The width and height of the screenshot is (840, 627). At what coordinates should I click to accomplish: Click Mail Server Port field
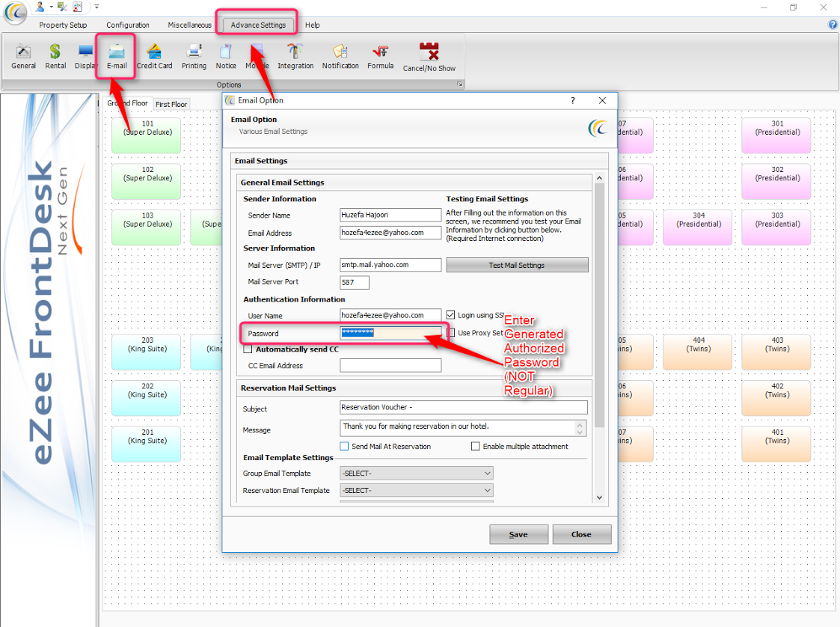(x=354, y=282)
